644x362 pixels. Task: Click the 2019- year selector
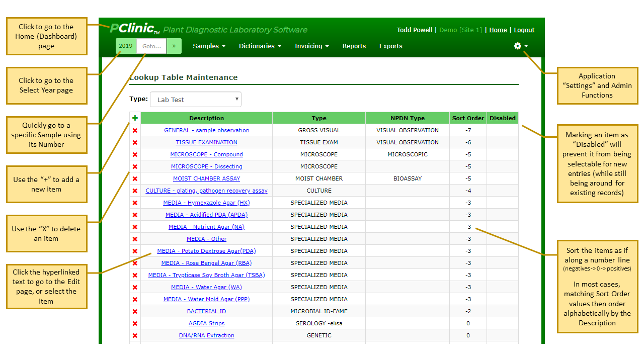126,46
